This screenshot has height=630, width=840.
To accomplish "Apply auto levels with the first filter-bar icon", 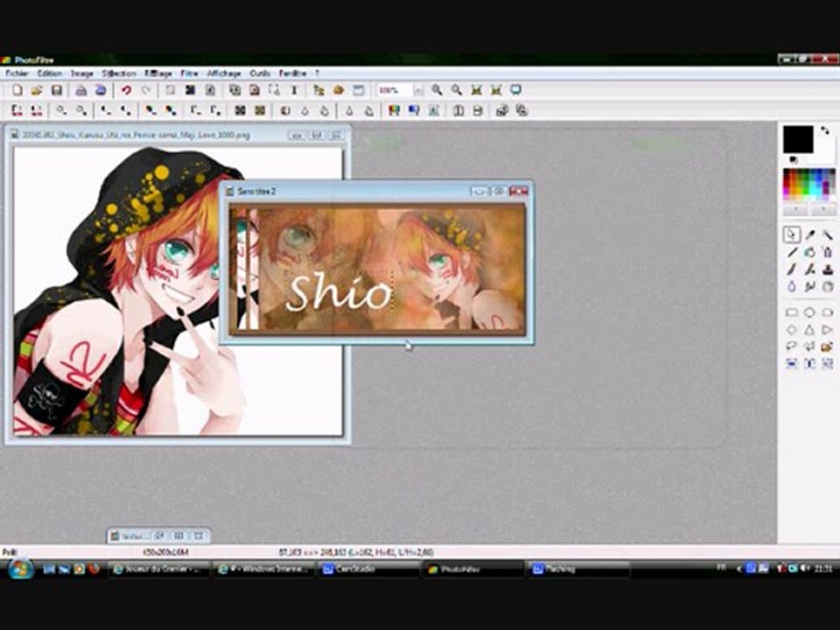I will (17, 110).
